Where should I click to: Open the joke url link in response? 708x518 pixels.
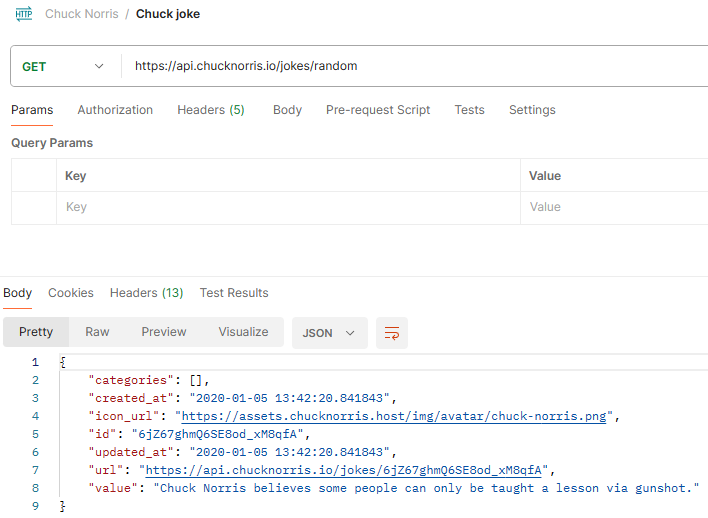(x=343, y=471)
